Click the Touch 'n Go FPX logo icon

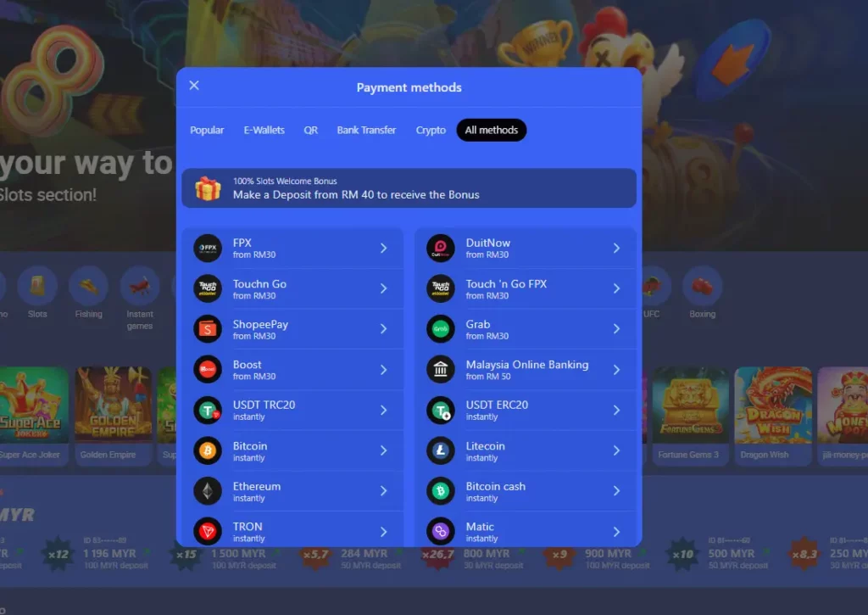[441, 288]
